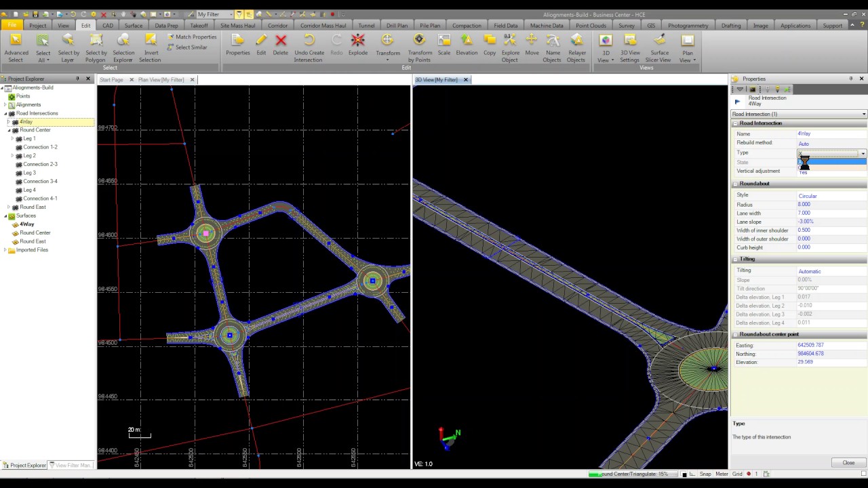Collapse Roundabout properties section
This screenshot has height=488, width=868.
(x=735, y=184)
